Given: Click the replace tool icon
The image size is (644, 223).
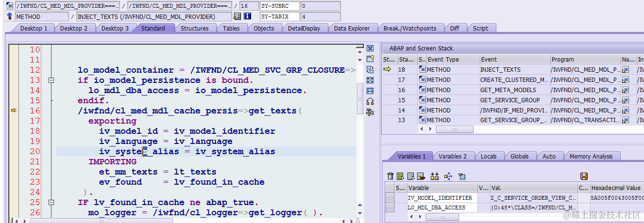Looking at the screenshot, I should click(x=370, y=69).
